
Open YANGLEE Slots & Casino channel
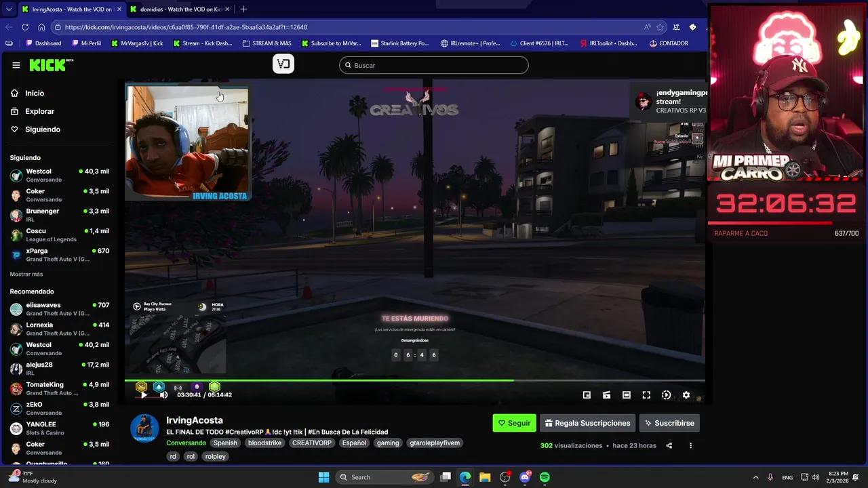point(60,428)
